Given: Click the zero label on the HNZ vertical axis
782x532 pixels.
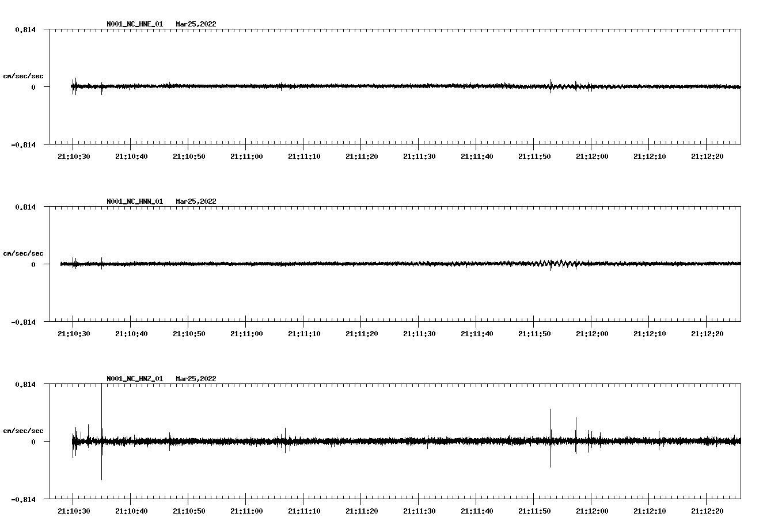Looking at the screenshot, I should 33,442.
